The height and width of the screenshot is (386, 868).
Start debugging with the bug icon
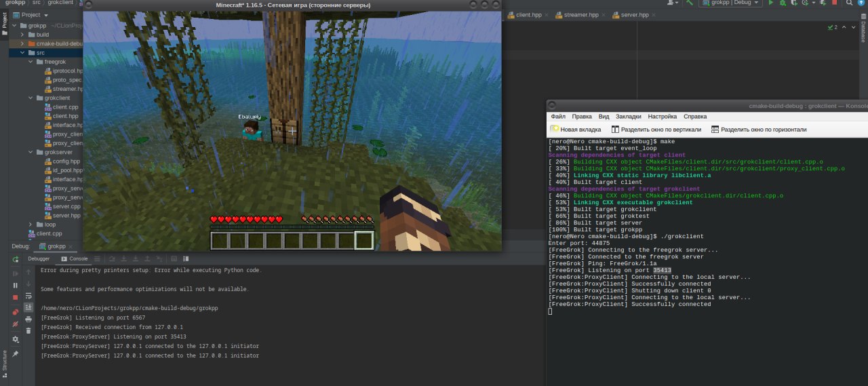pos(783,3)
